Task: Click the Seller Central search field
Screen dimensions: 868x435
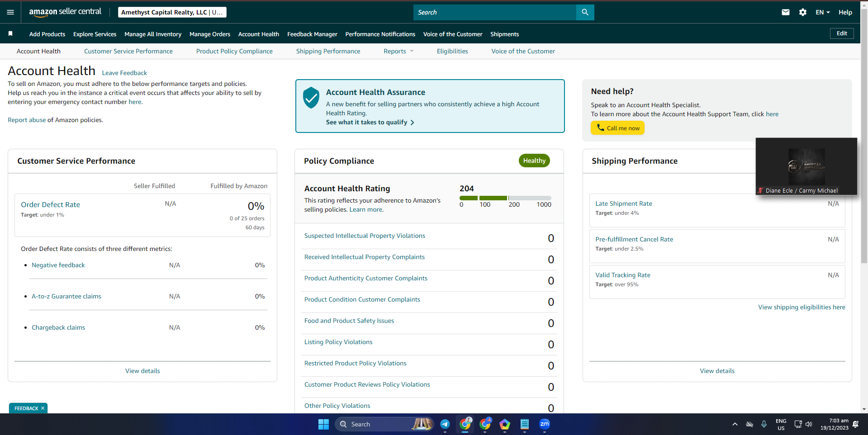Action: 495,12
